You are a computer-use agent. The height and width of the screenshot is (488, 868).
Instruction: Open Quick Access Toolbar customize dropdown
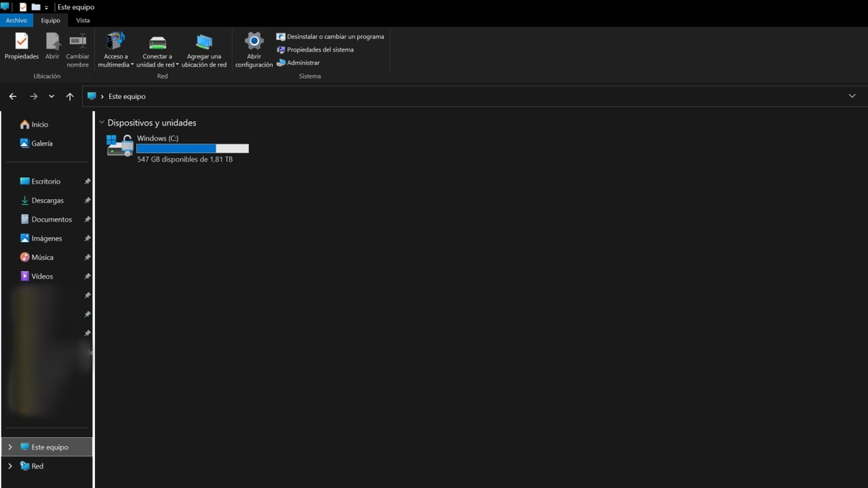[x=46, y=7]
